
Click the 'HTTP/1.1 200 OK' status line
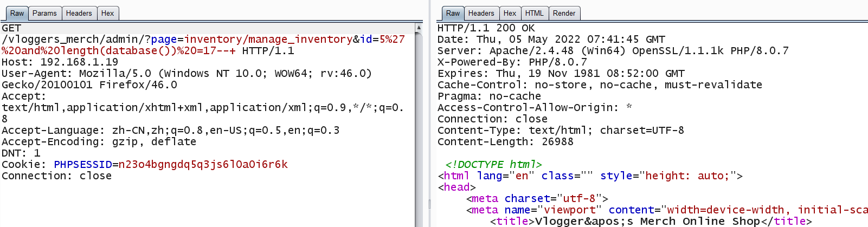click(x=486, y=28)
